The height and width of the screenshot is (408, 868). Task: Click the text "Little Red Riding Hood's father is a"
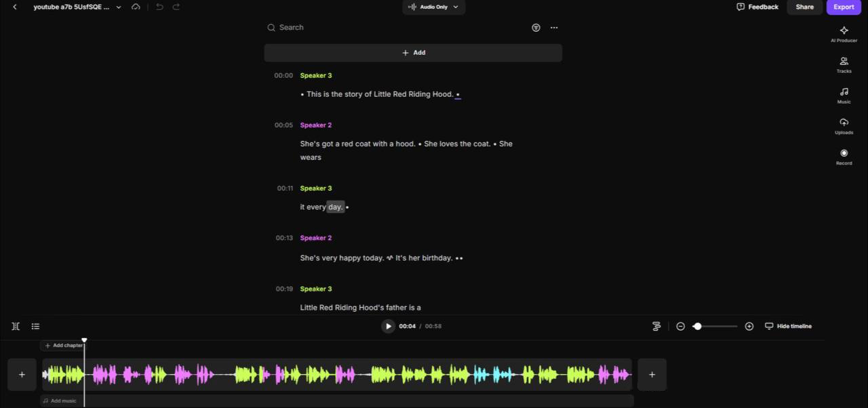point(361,308)
